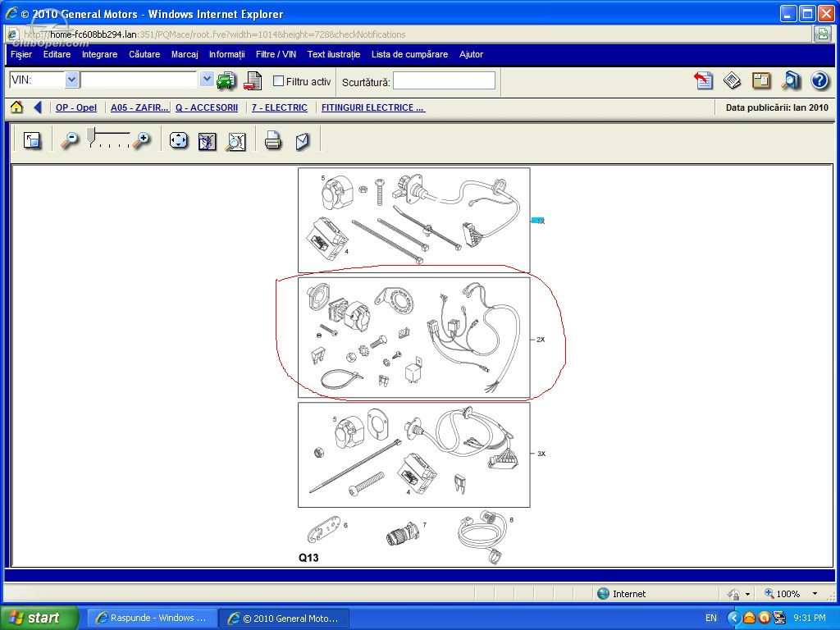The width and height of the screenshot is (840, 630).
Task: Click the browser address bar URL
Action: coord(214,34)
